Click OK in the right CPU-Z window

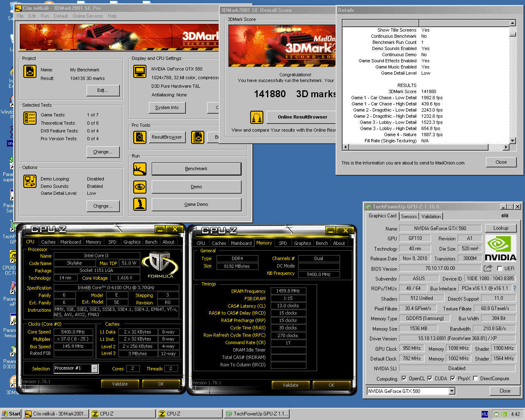(331, 385)
